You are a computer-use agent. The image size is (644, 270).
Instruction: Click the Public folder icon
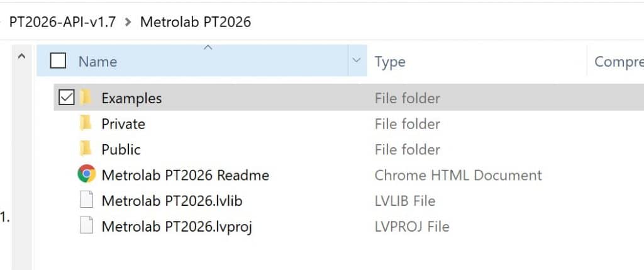(x=86, y=149)
